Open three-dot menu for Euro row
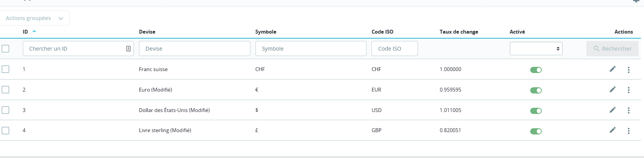This screenshot has height=158, width=644. (629, 90)
